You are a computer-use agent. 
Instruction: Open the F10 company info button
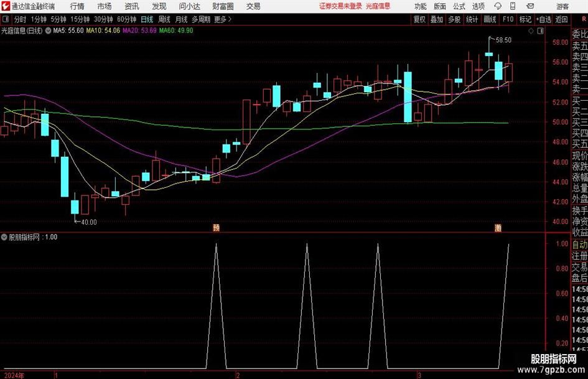(x=508, y=19)
